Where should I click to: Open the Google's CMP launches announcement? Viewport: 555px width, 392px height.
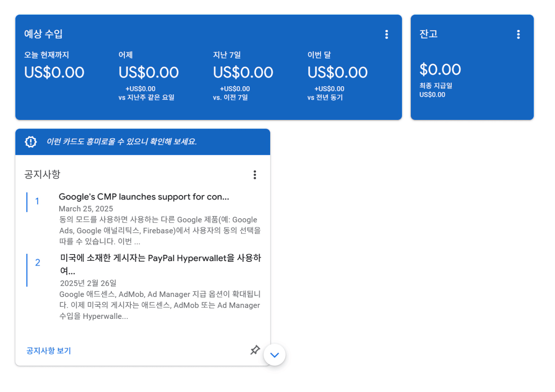click(144, 197)
